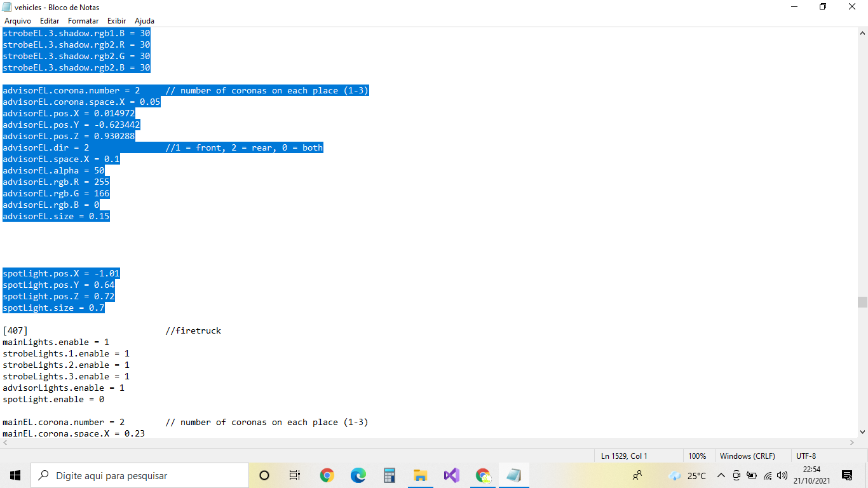Click the battery status tray icon
Viewport: 868px width, 488px height.
click(x=752, y=475)
